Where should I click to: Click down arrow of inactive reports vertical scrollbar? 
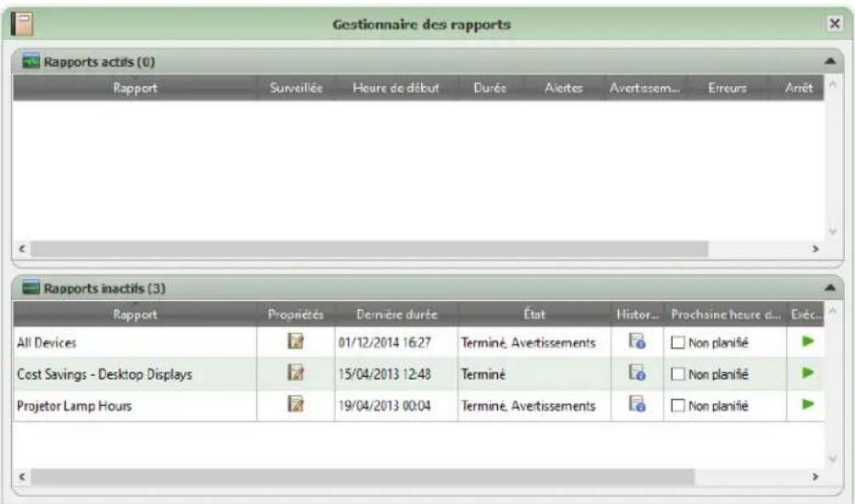click(x=833, y=460)
